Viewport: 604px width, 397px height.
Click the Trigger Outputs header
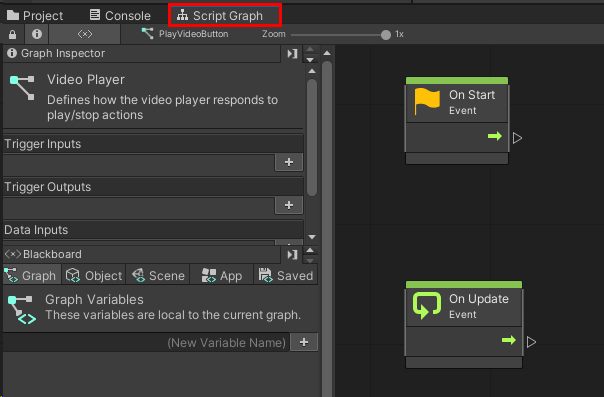[153, 187]
